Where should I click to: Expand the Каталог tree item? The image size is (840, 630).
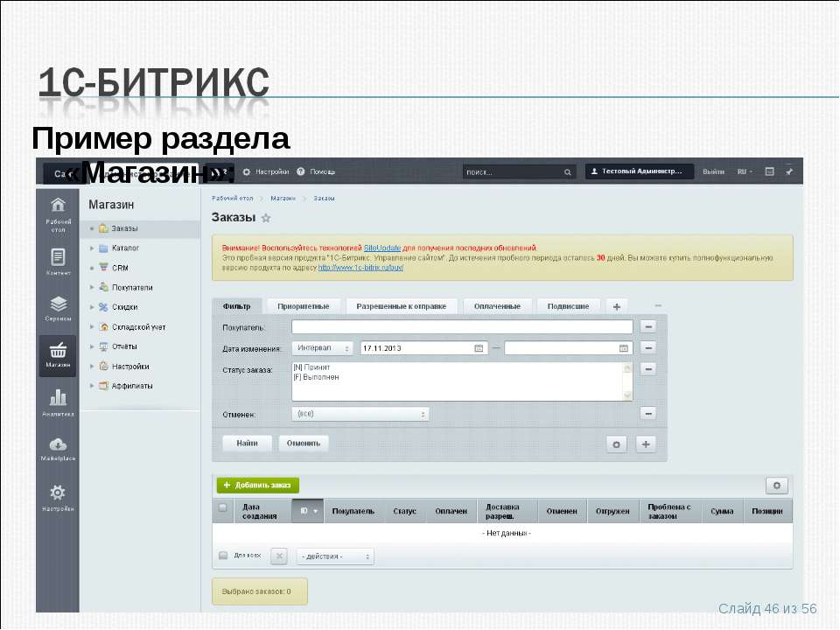(92, 248)
